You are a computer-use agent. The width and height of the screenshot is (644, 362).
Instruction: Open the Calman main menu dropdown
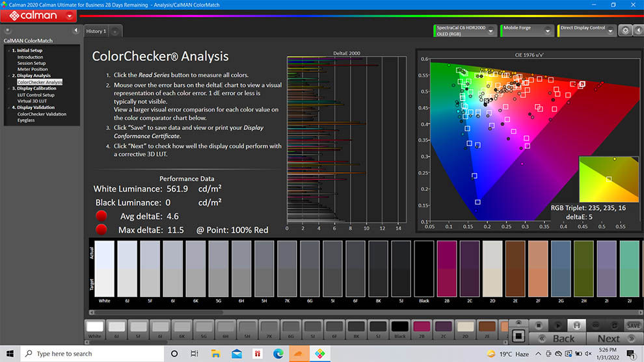tap(70, 16)
